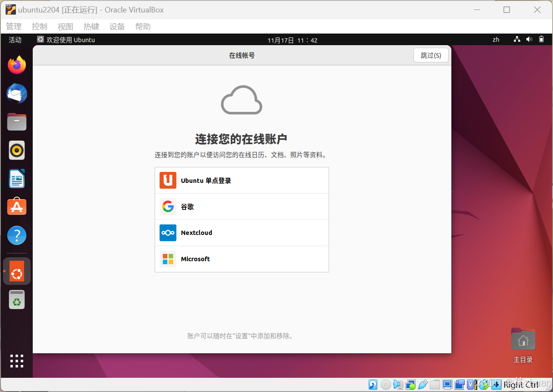Open the Trash icon in dock

pos(17,299)
